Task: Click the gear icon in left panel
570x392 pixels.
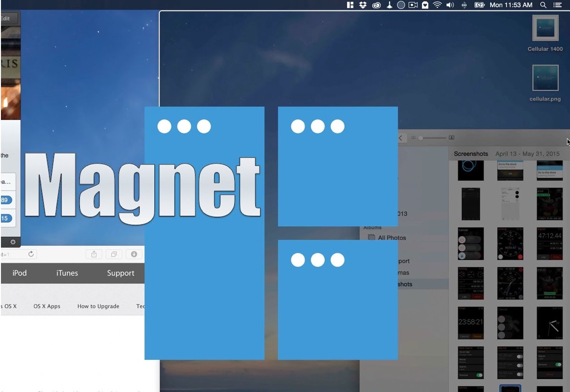Action: coord(13,242)
